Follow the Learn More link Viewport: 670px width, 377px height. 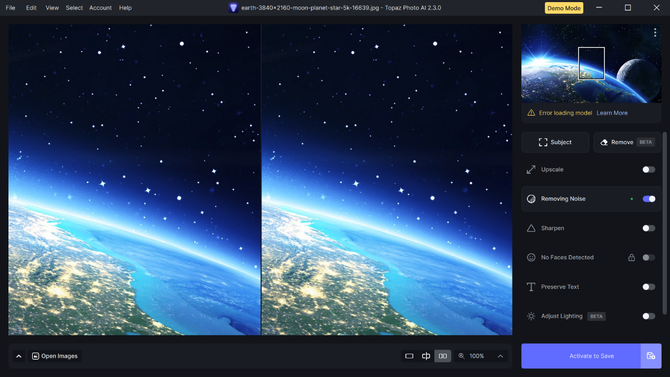pos(612,113)
